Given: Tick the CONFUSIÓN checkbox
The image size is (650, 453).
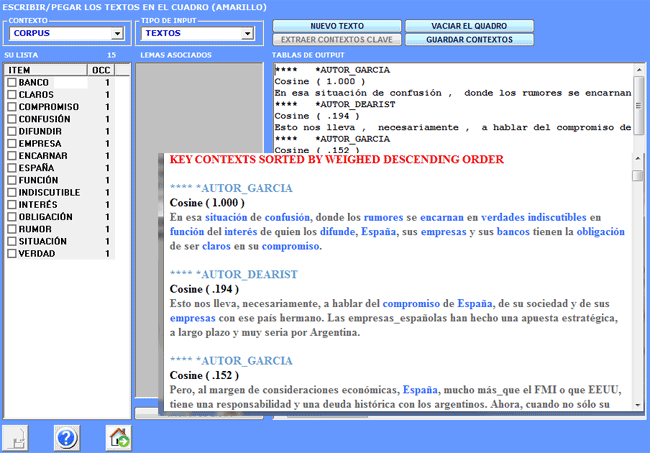Looking at the screenshot, I should (12, 119).
